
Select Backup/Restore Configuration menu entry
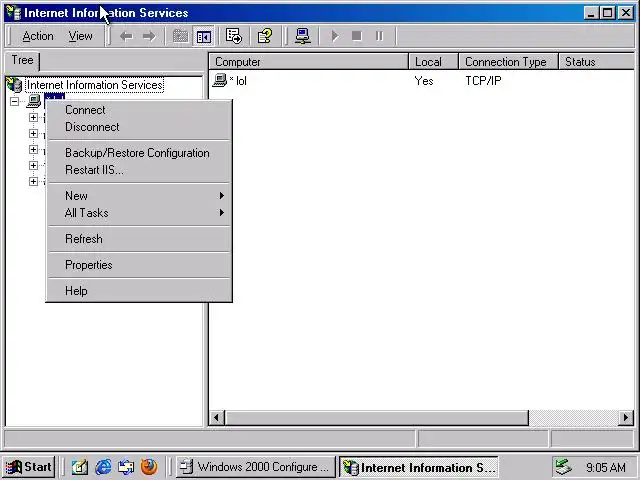point(137,153)
